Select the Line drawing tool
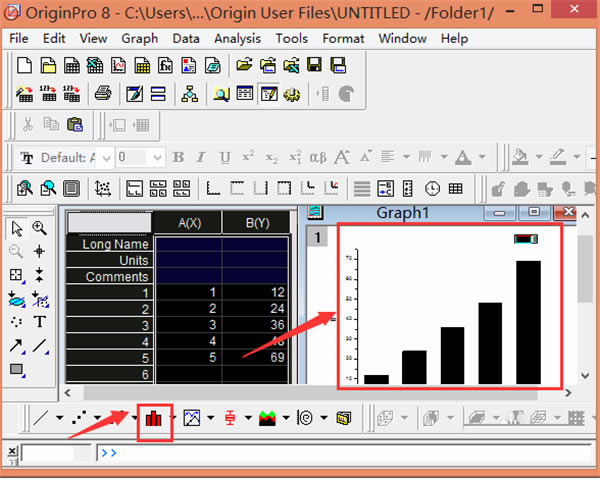 pyautogui.click(x=40, y=346)
